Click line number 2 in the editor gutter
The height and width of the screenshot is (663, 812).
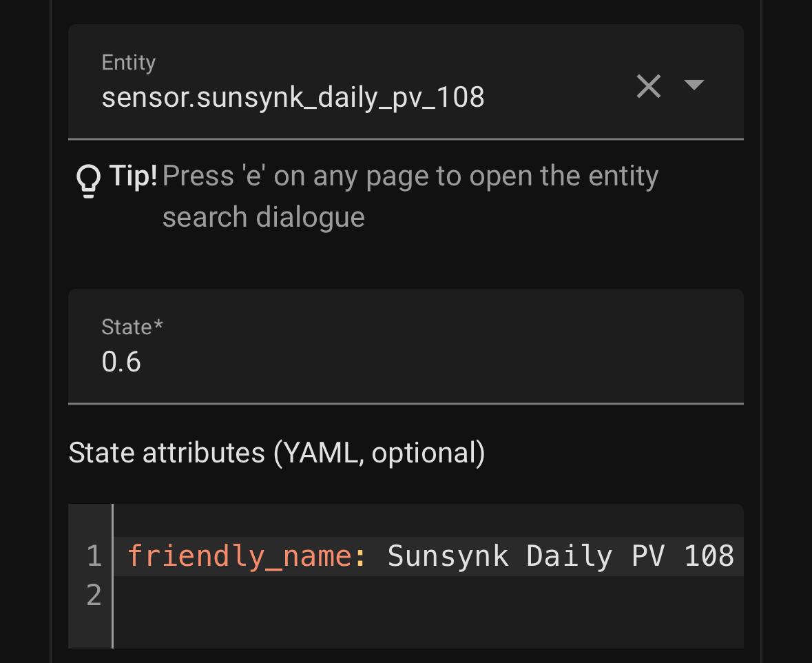pyautogui.click(x=94, y=595)
